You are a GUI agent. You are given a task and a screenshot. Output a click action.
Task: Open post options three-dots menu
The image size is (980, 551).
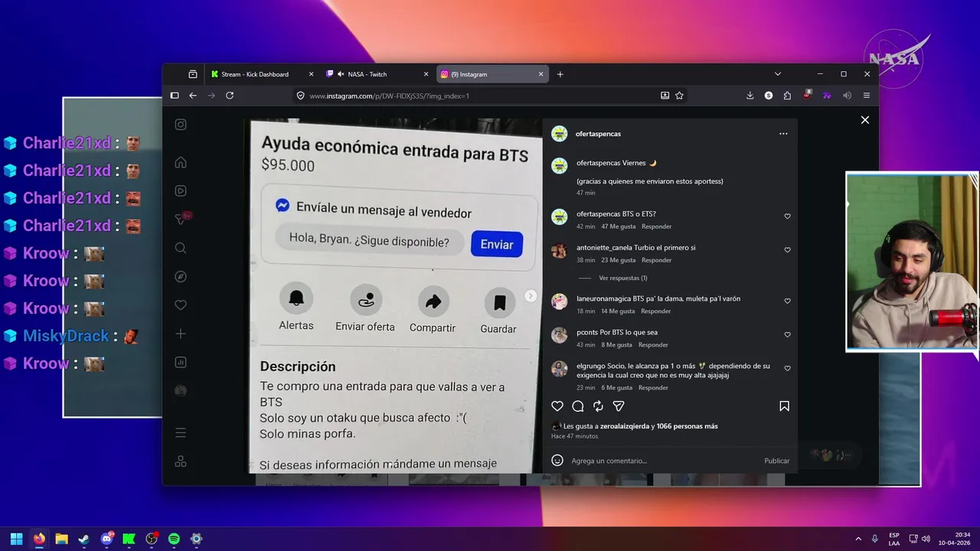point(783,133)
